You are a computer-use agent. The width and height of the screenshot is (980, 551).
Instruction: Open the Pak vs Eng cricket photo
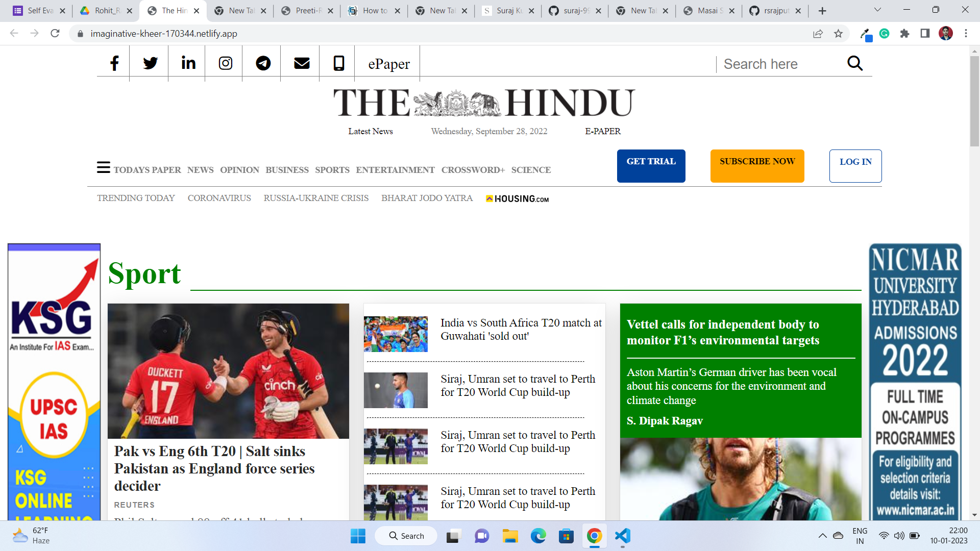(x=228, y=371)
